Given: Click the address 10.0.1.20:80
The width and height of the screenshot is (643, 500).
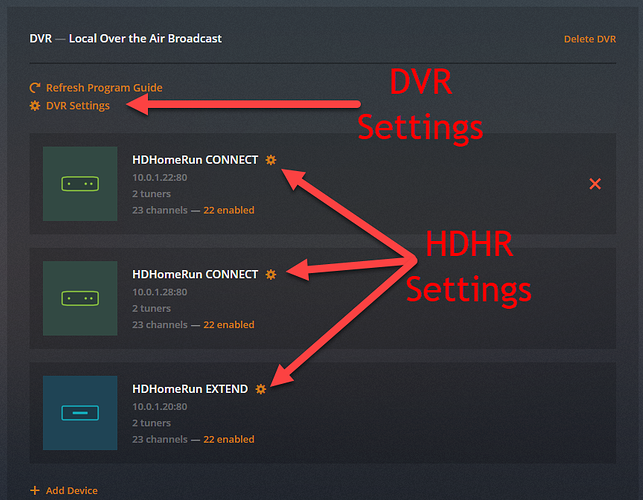Looking at the screenshot, I should (160, 406).
